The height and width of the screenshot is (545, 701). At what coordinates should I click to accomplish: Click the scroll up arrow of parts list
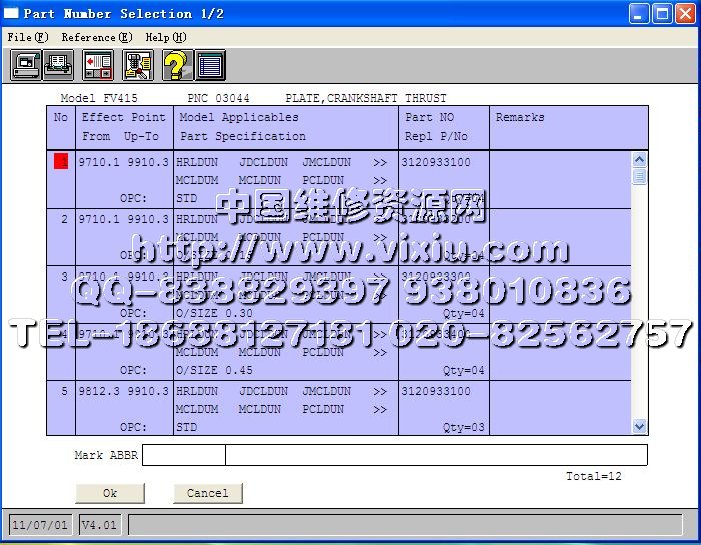[x=639, y=160]
